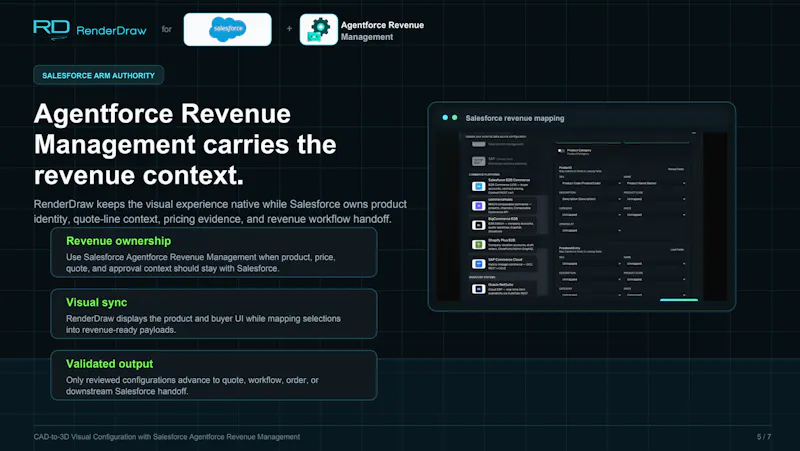This screenshot has width=800, height=451.
Task: Click the slide page number 5 / 7
Action: pyautogui.click(x=764, y=437)
